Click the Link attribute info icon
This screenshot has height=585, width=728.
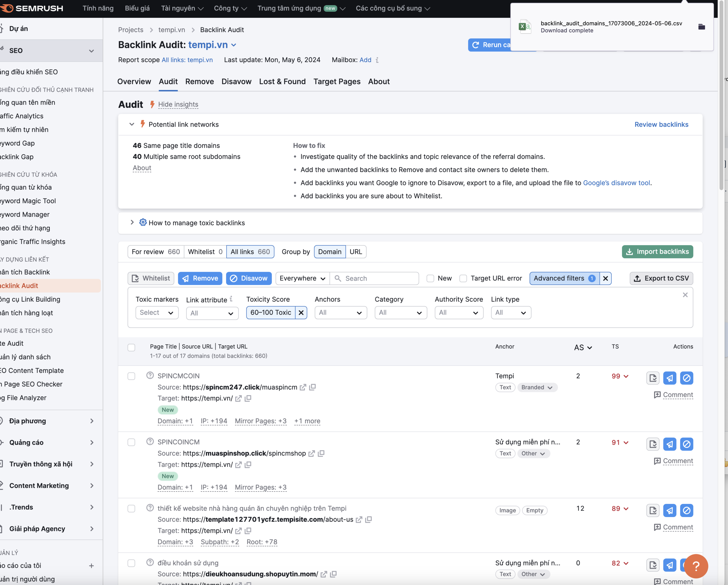[231, 298]
